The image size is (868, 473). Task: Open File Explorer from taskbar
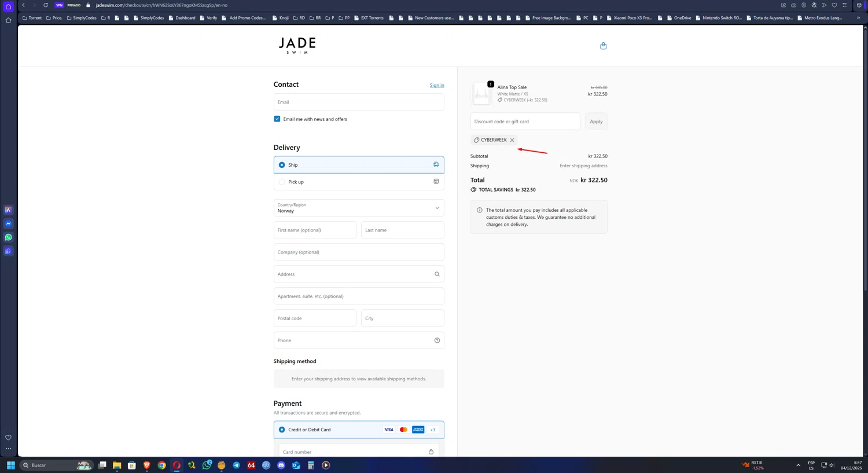point(117,465)
